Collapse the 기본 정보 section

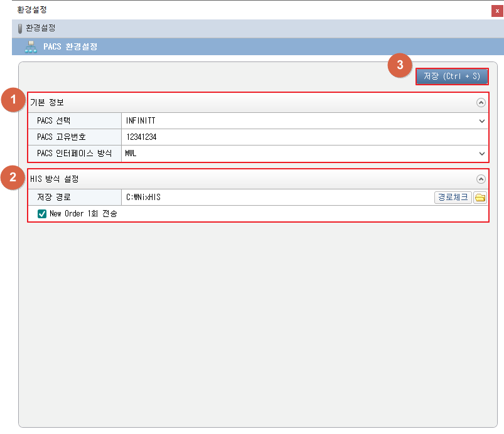(481, 103)
